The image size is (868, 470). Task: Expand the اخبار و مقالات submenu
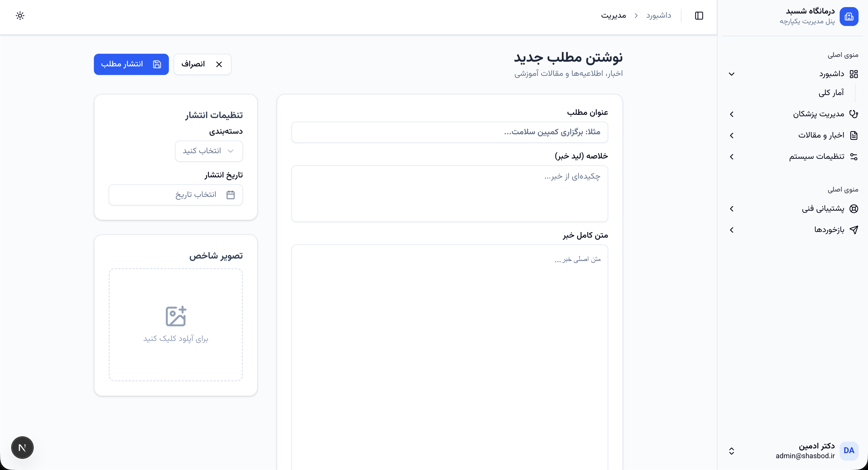click(x=732, y=136)
